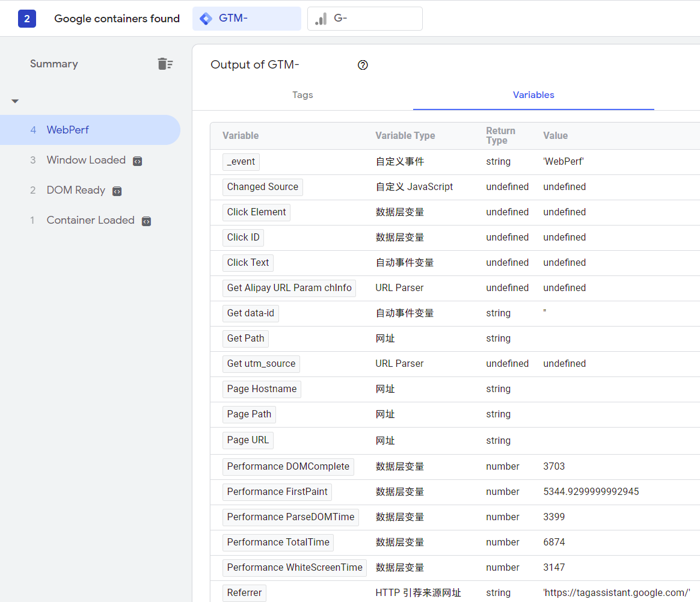Open the Click ID variable chip
This screenshot has width=700, height=602.
click(244, 238)
